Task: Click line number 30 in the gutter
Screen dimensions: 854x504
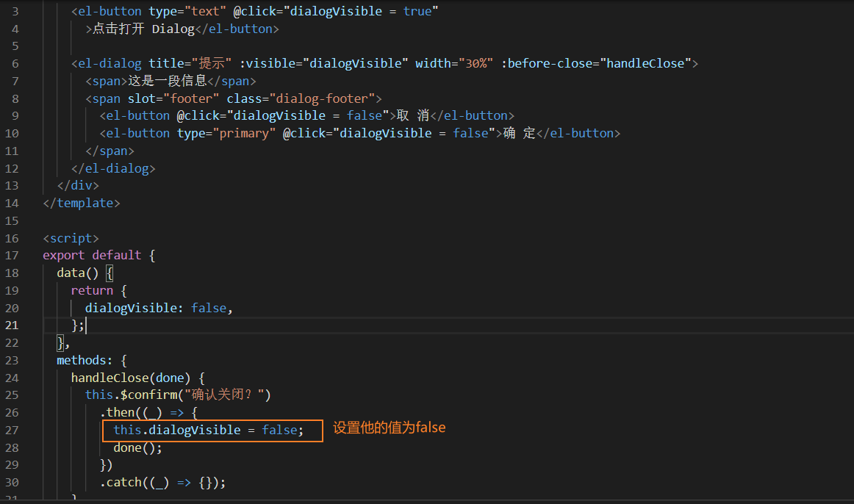Action: point(12,482)
